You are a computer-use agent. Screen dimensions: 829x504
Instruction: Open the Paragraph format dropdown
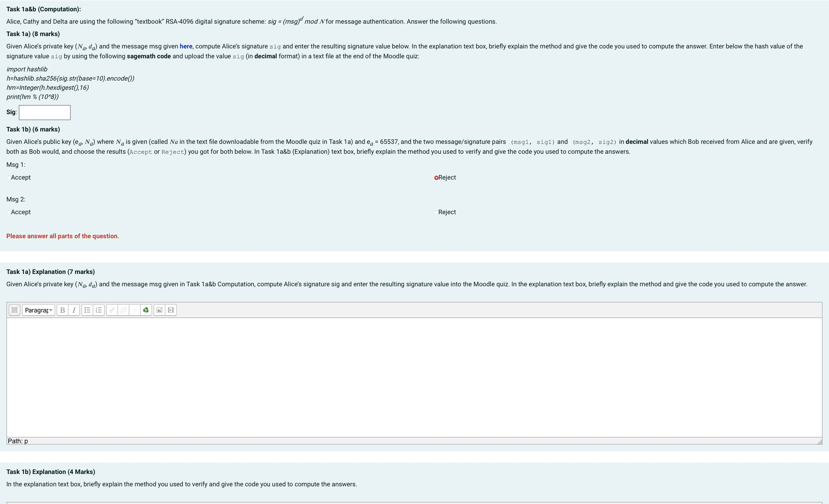tap(39, 310)
